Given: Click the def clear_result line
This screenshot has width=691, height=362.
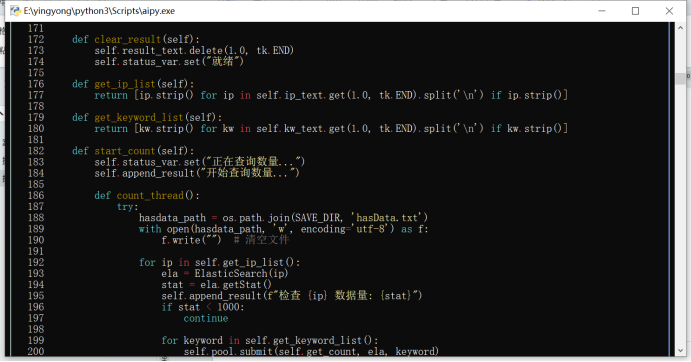Looking at the screenshot, I should click(x=136, y=39).
